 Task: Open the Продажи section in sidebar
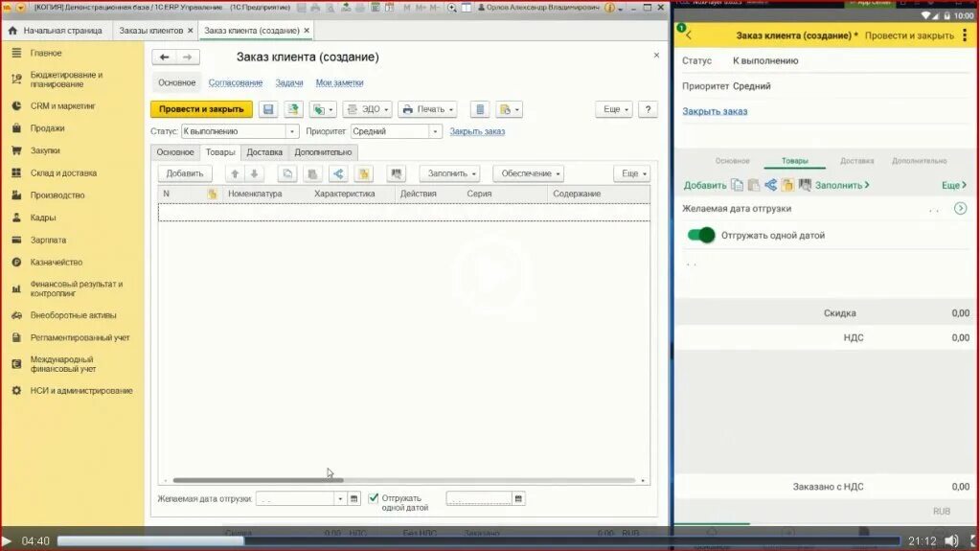click(48, 128)
